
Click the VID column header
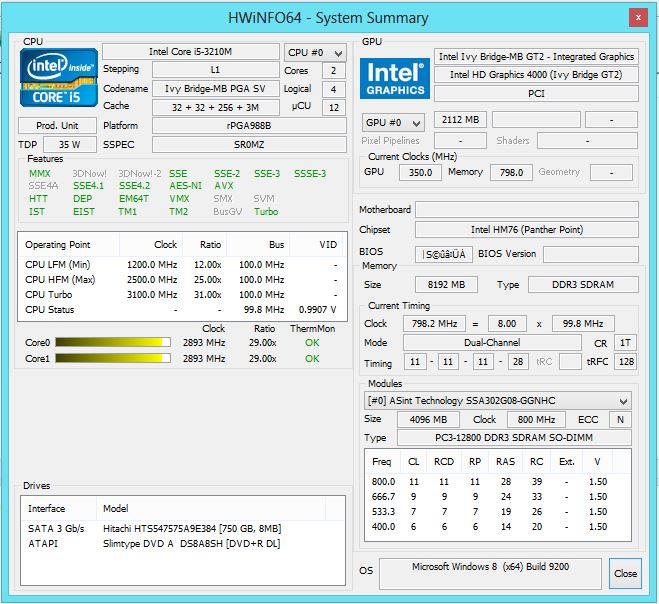[317, 245]
